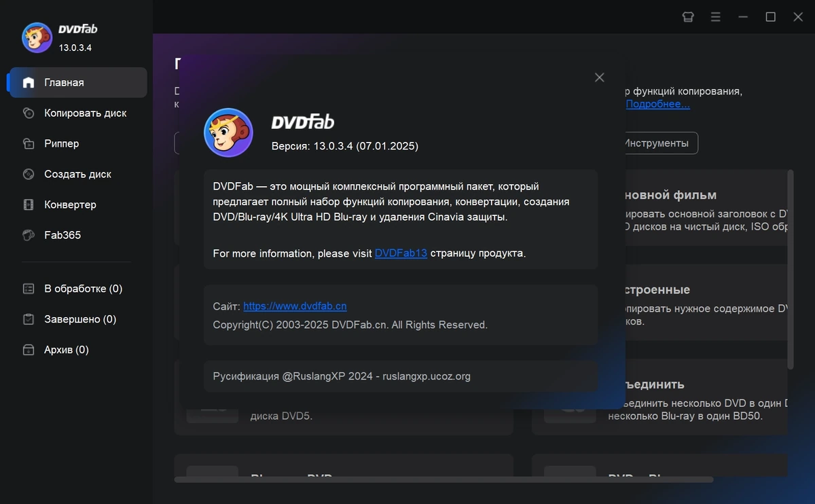Screen dimensions: 815x504
Task: Click the Завершено clipboard icon
Action: (28, 319)
